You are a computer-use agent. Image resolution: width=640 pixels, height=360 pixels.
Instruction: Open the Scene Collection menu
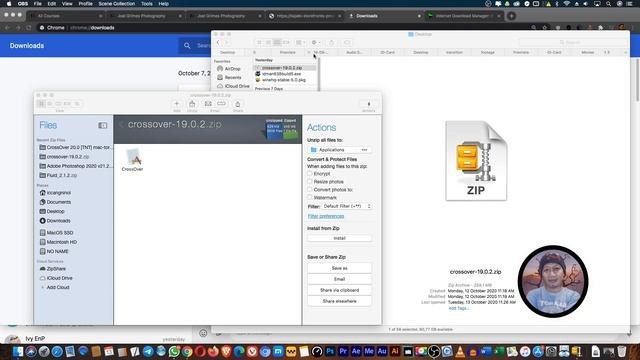117,4
